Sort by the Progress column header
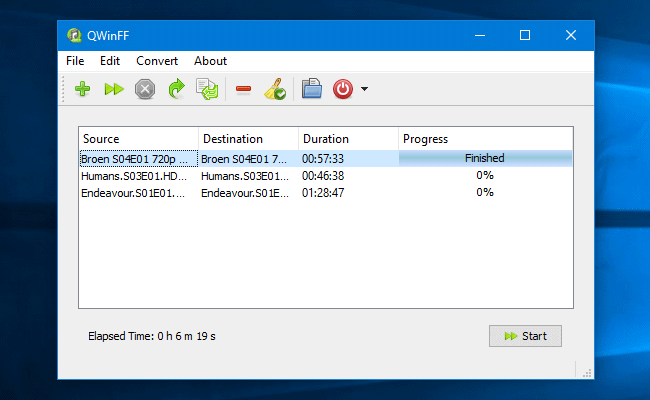The image size is (650, 400). click(486, 139)
